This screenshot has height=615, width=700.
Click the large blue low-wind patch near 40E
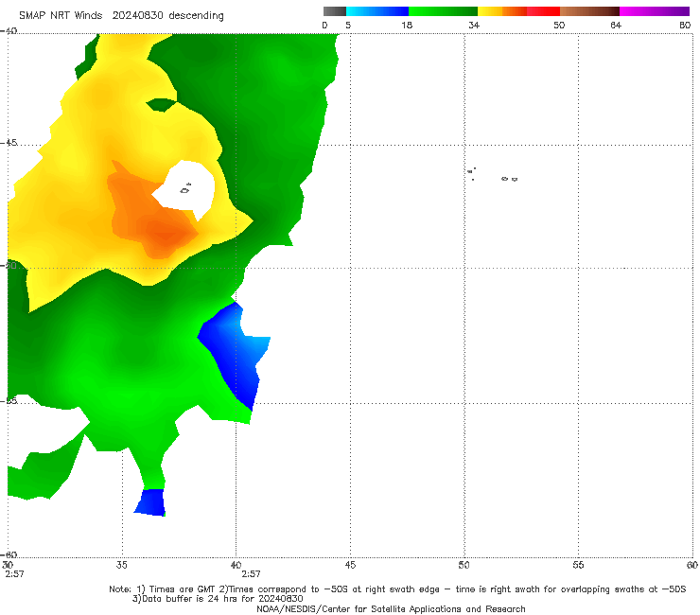tap(235, 351)
